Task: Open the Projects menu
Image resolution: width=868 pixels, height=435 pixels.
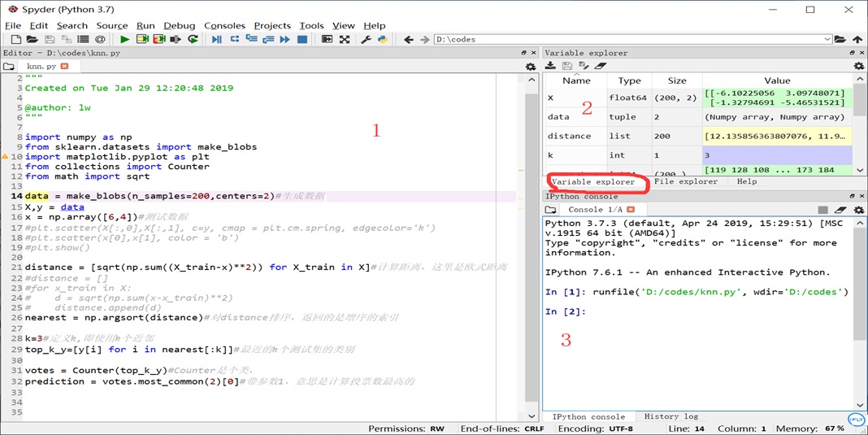Action: click(x=272, y=25)
